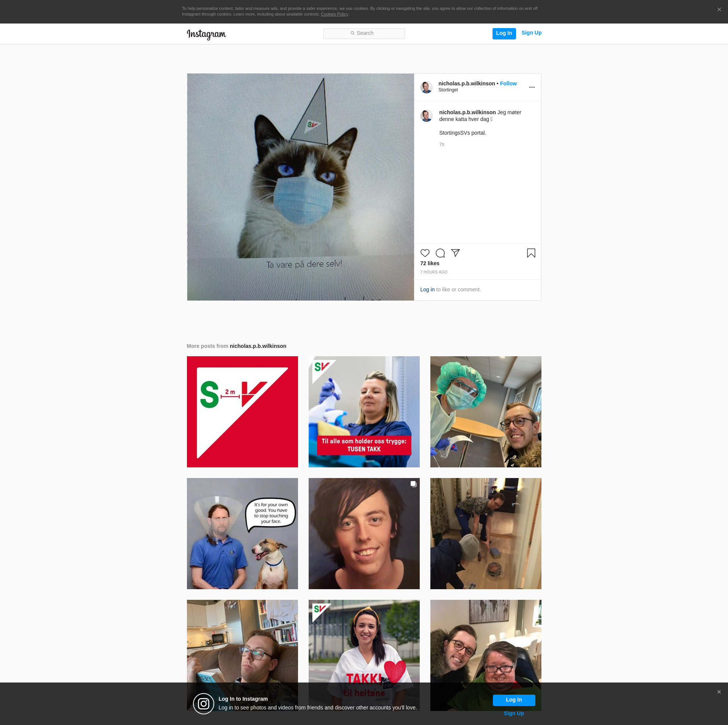The height and width of the screenshot is (725, 728).
Task: Open the man reading on sofa post
Action: click(242, 641)
